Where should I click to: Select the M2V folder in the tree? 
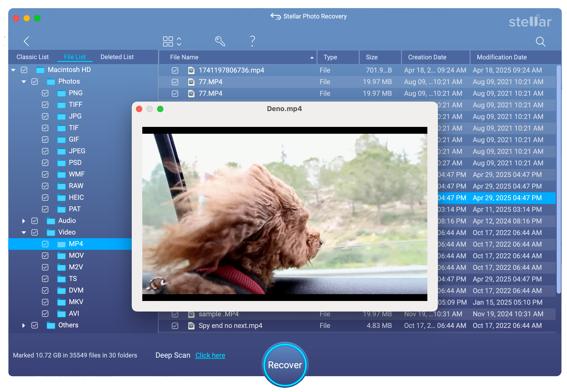(76, 267)
